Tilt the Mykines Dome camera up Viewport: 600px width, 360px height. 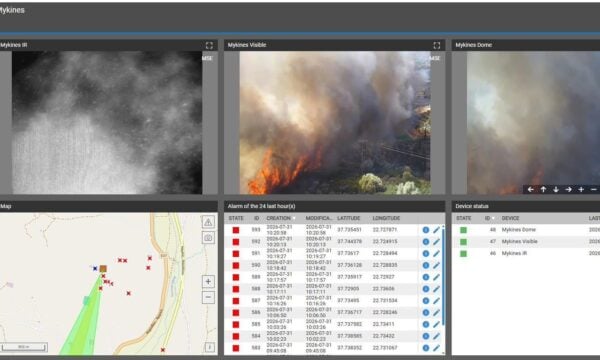click(x=543, y=189)
